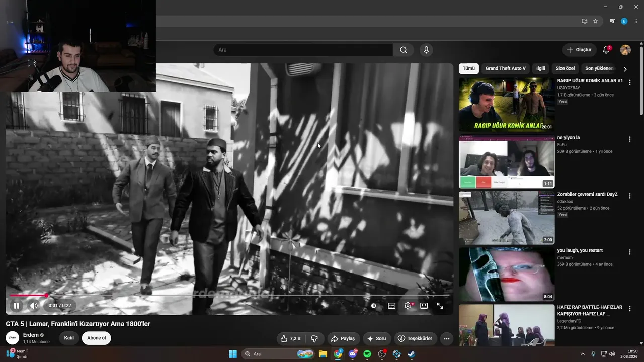Image resolution: width=644 pixels, height=362 pixels.
Task: Open the DayZ zombie video thumbnail
Action: coord(507,218)
